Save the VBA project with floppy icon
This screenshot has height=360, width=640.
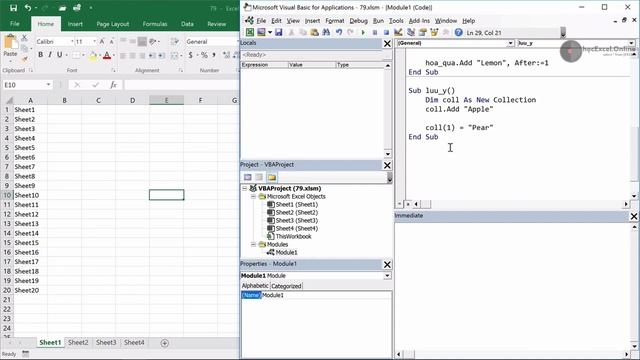(279, 32)
